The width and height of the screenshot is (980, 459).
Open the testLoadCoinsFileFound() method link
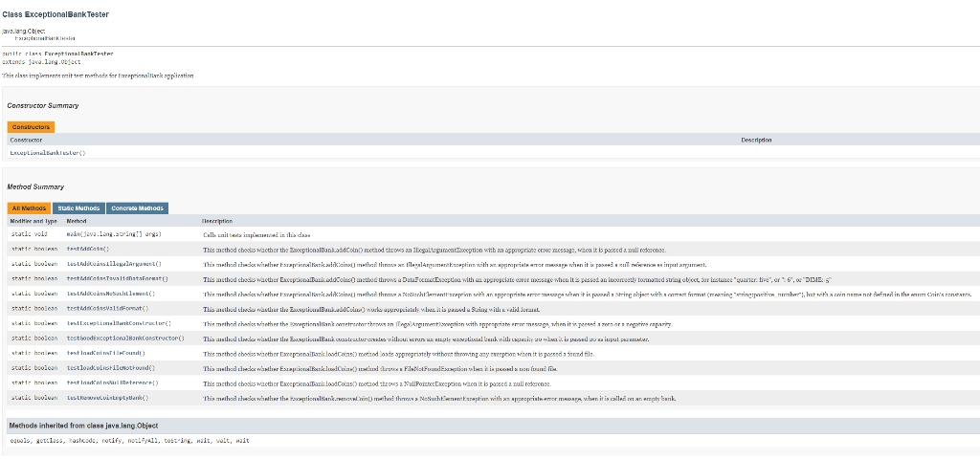click(106, 353)
